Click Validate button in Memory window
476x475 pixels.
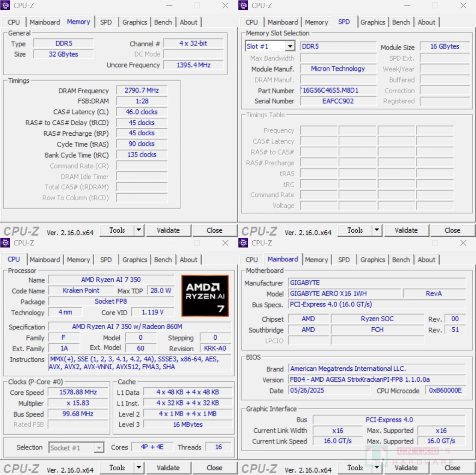pyautogui.click(x=168, y=230)
